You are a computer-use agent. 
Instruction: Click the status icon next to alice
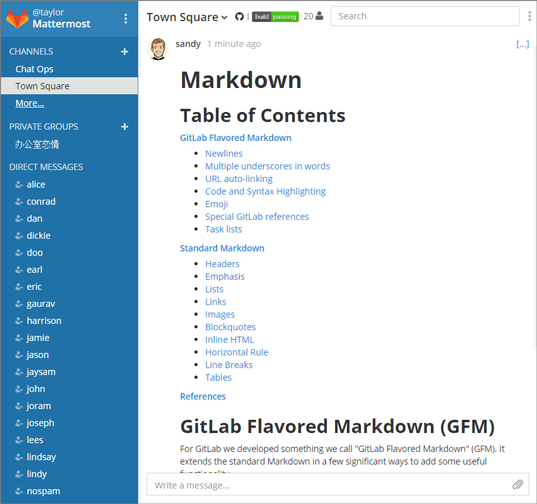point(19,185)
